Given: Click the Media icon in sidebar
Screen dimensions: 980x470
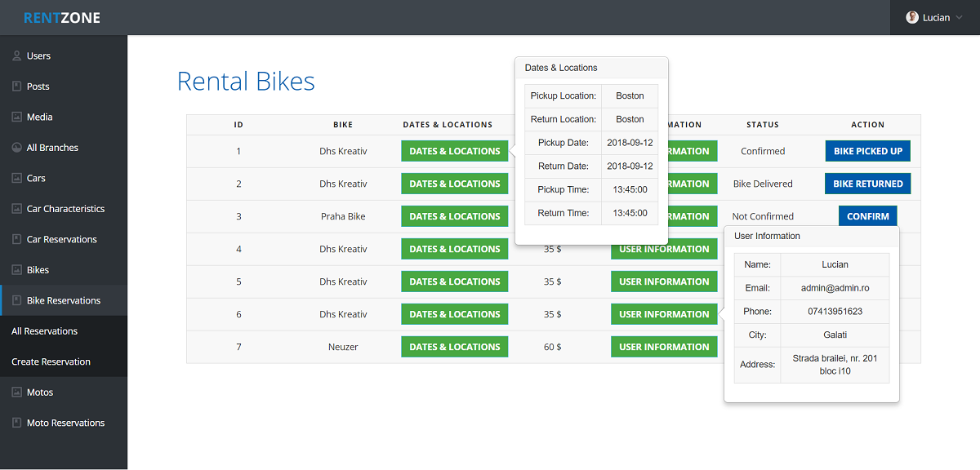Looking at the screenshot, I should tap(16, 117).
